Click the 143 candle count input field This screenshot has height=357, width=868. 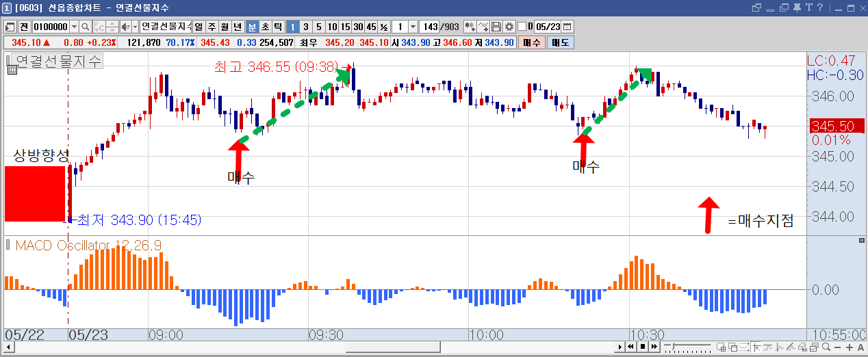tap(429, 27)
